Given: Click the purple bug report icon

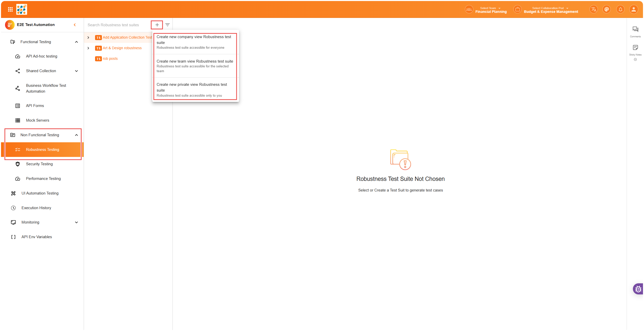Looking at the screenshot, I should [x=638, y=289].
